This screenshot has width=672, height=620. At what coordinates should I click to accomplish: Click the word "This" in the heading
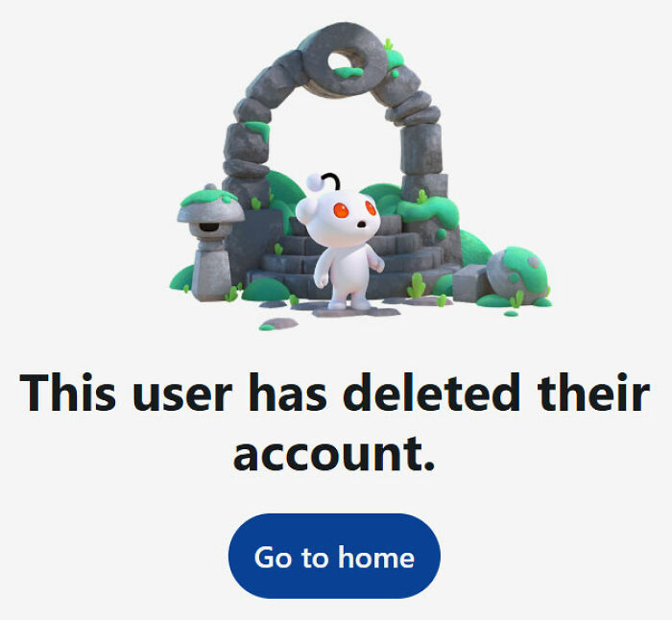click(x=67, y=392)
